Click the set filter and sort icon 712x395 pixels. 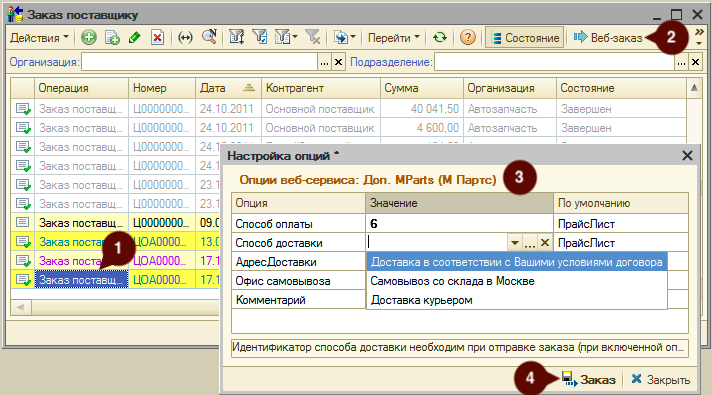(237, 37)
